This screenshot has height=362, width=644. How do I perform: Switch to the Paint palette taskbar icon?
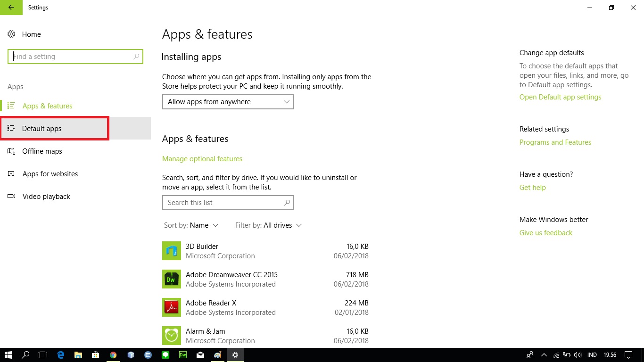218,355
